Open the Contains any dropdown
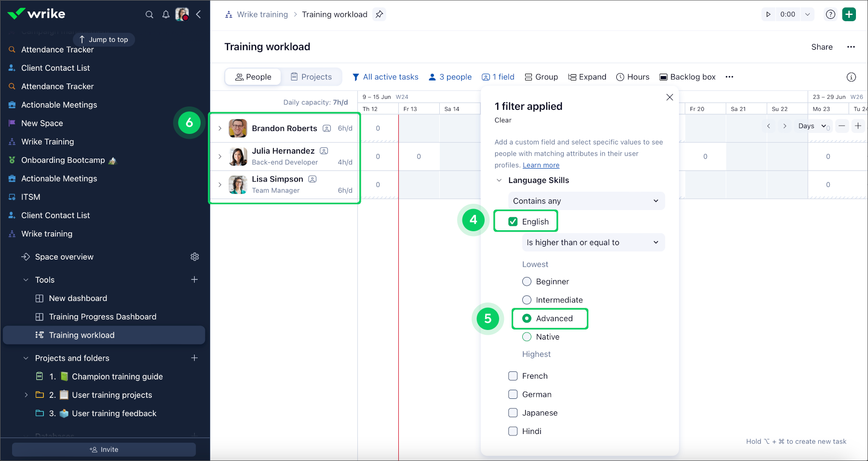The image size is (868, 461). coord(586,201)
